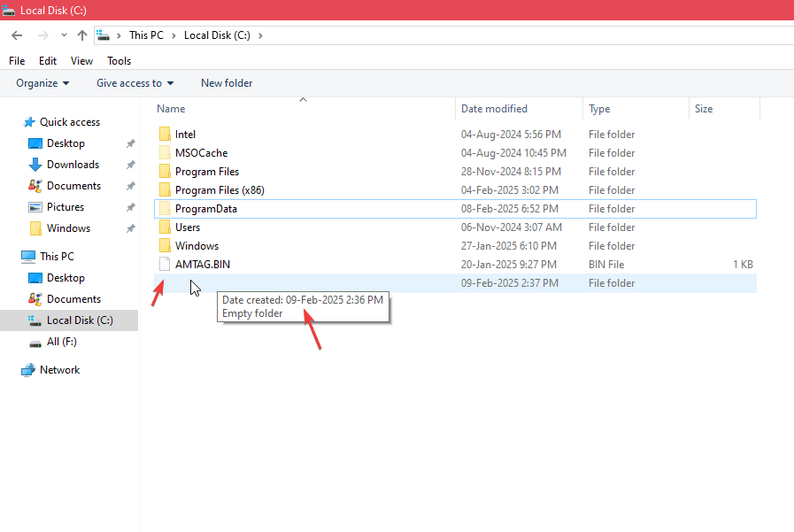Click chevron after Local Disk (C:) in path
Image resolution: width=794 pixels, height=532 pixels.
(260, 35)
